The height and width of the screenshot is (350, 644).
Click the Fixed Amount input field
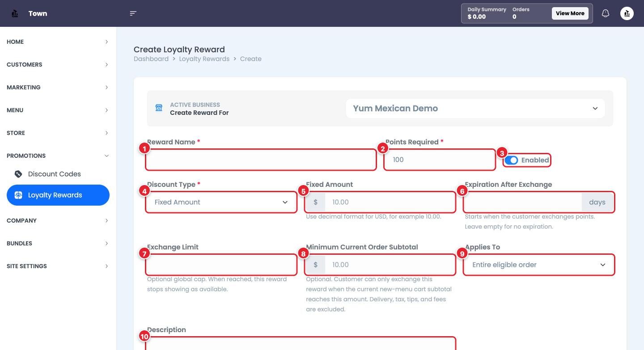point(389,202)
